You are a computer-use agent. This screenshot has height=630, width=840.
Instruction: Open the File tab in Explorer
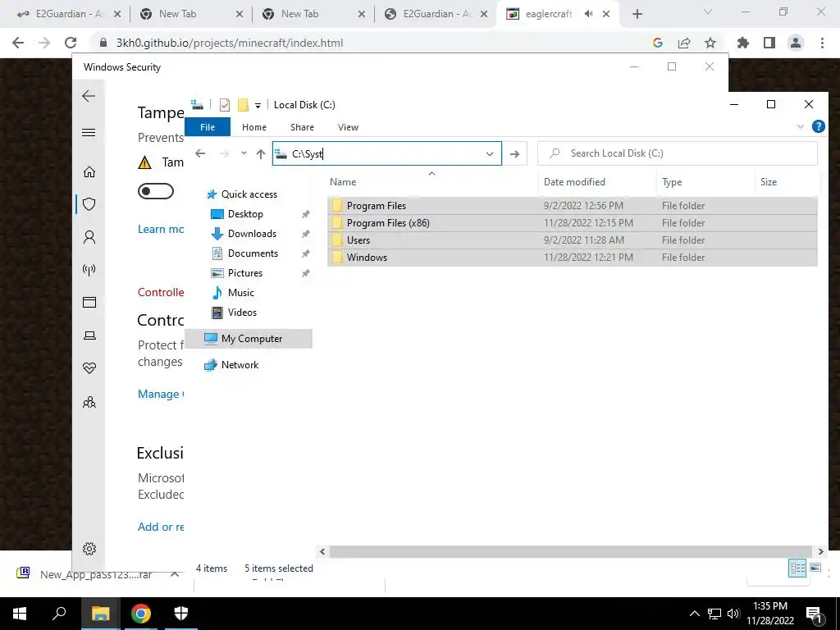208,127
